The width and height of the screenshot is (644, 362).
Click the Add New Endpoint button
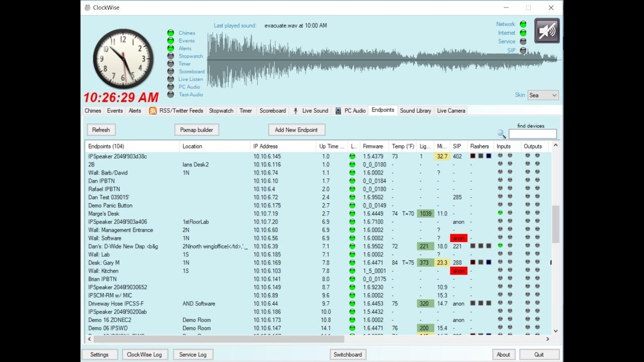point(296,130)
